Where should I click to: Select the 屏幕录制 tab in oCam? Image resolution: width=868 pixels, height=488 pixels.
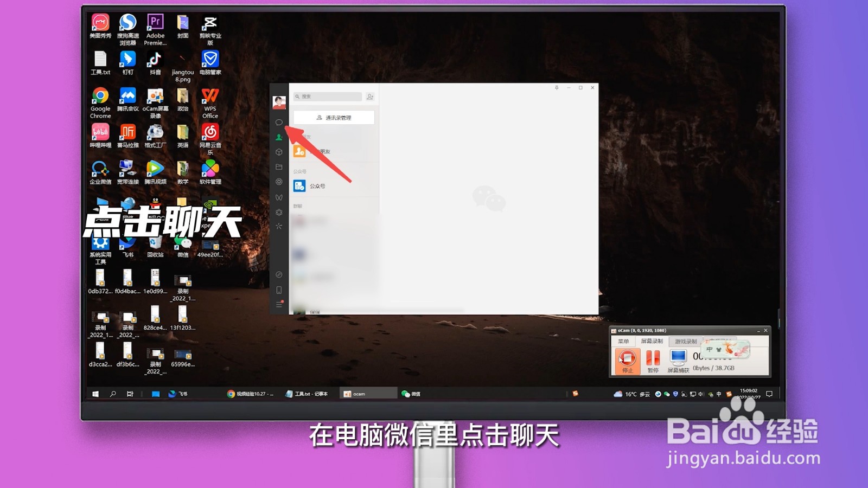(653, 341)
